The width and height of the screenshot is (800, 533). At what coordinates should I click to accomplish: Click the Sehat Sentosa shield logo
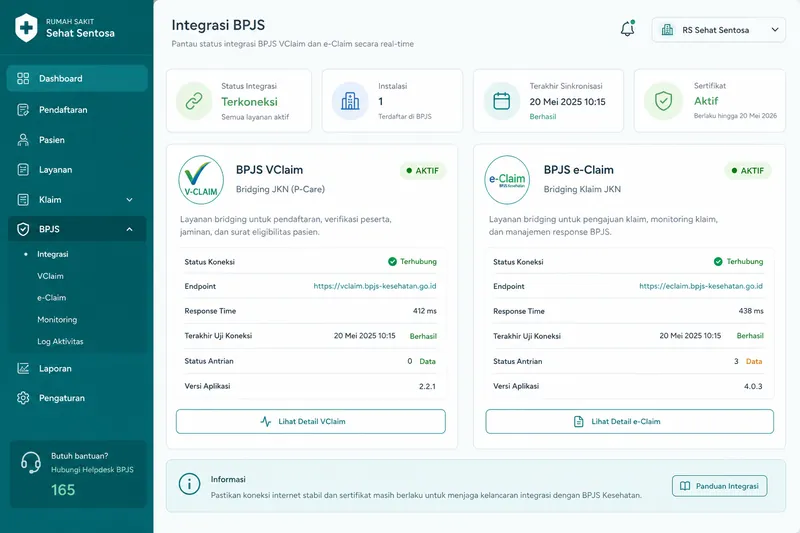(x=26, y=27)
